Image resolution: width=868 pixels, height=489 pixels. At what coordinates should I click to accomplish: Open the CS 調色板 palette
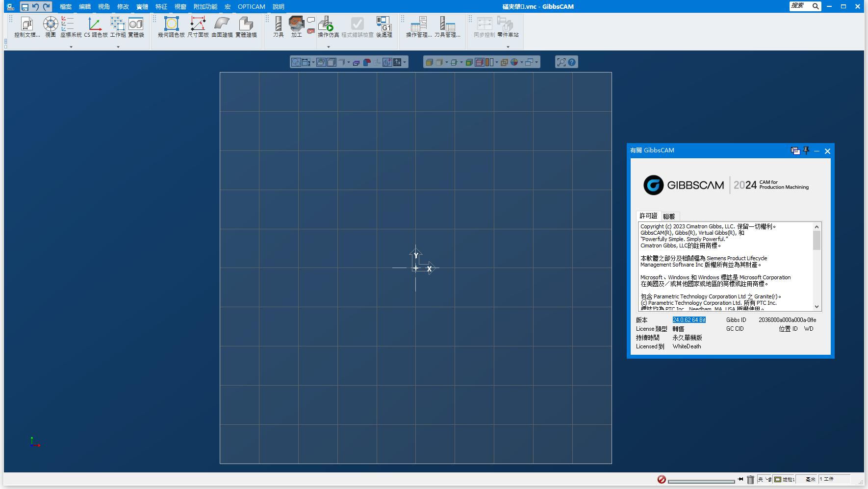(96, 27)
